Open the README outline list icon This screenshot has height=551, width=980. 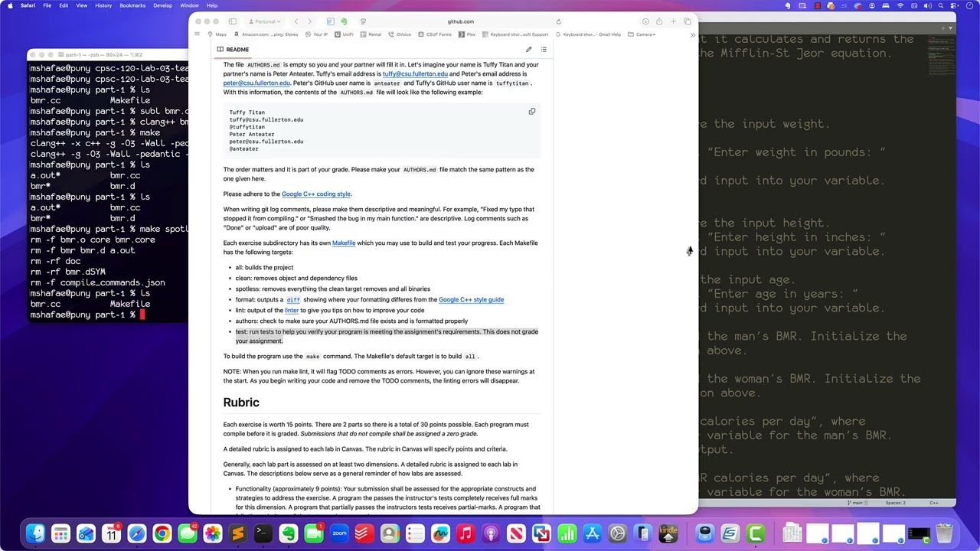pyautogui.click(x=544, y=50)
